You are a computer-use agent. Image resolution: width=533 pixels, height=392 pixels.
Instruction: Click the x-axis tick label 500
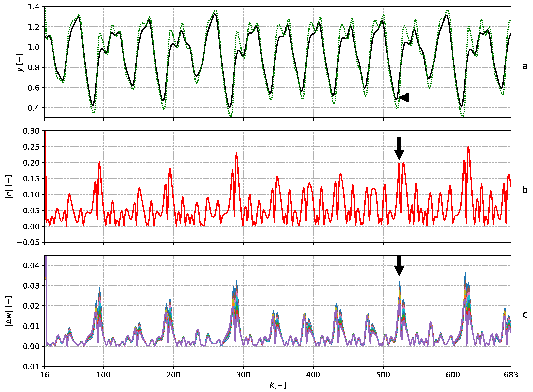coord(383,375)
